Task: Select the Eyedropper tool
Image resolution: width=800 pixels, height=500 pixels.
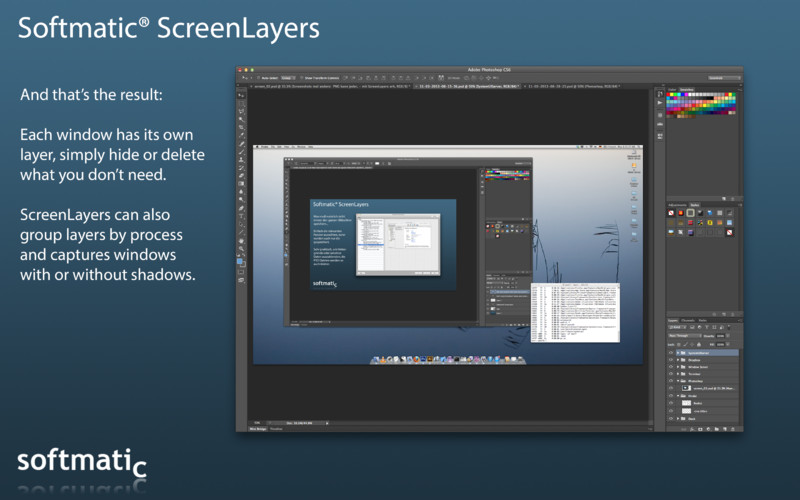Action: [x=241, y=133]
